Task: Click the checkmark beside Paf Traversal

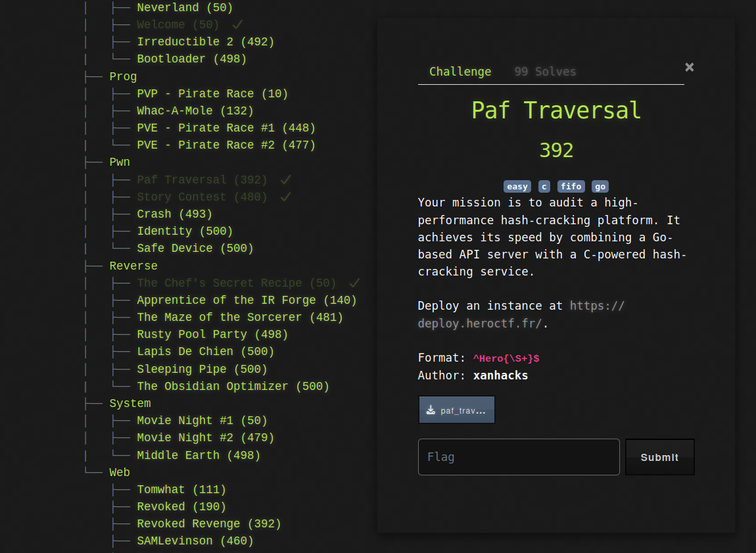Action: [x=287, y=179]
